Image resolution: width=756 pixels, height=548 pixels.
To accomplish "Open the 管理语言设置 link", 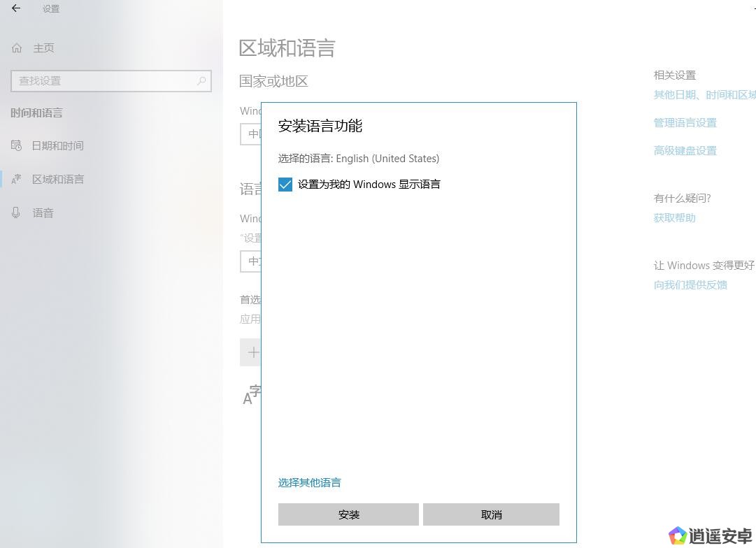I will pyautogui.click(x=685, y=123).
